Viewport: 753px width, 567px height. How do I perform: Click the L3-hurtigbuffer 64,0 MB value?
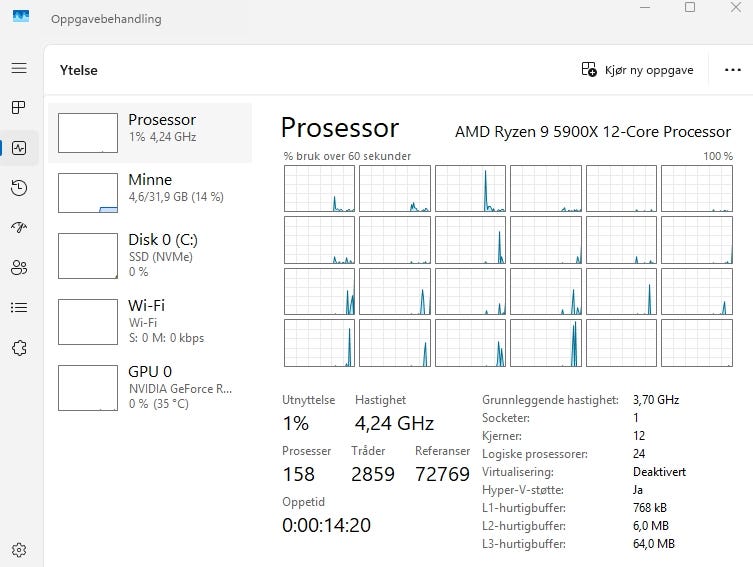tap(654, 543)
